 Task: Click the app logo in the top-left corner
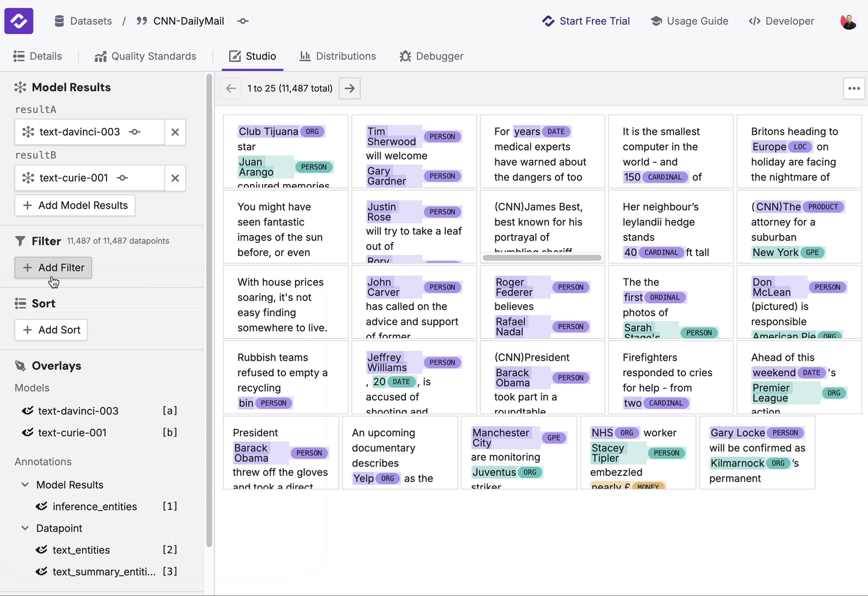(x=19, y=21)
